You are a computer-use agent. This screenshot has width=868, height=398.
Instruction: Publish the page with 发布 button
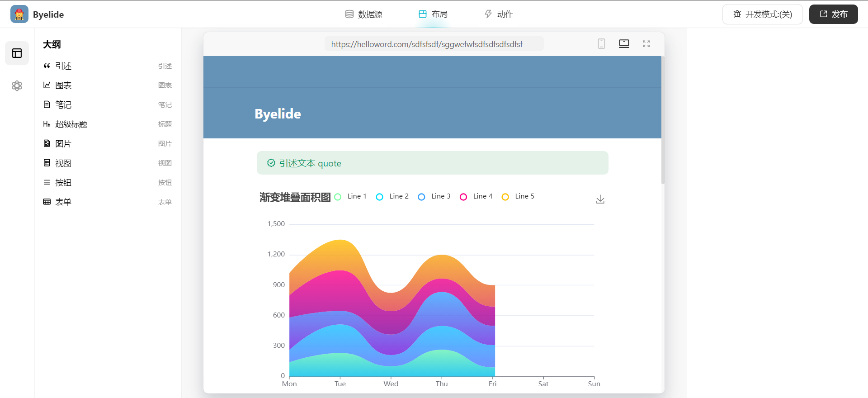click(834, 14)
